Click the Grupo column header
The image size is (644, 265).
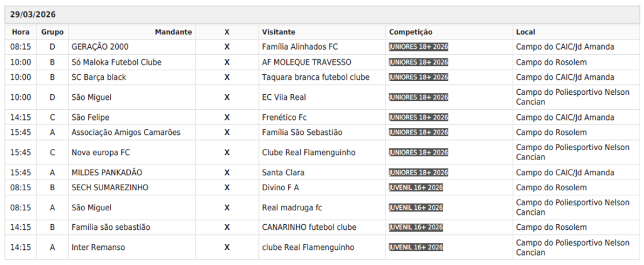point(53,32)
